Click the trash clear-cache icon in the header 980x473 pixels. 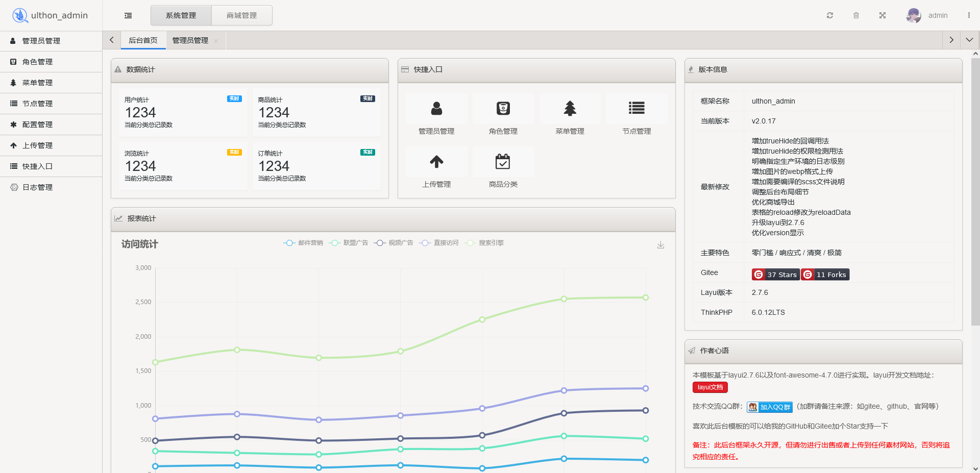856,15
